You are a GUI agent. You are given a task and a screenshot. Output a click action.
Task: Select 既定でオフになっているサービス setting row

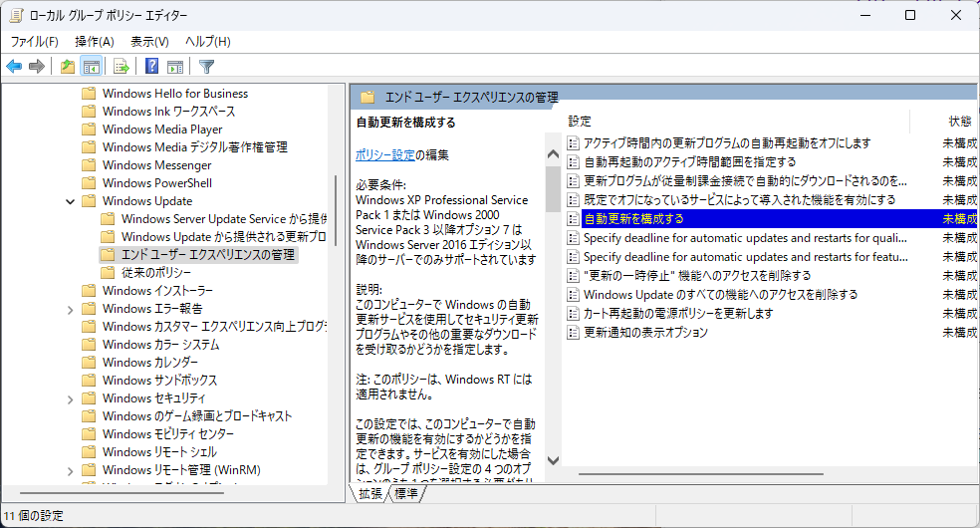click(x=739, y=200)
